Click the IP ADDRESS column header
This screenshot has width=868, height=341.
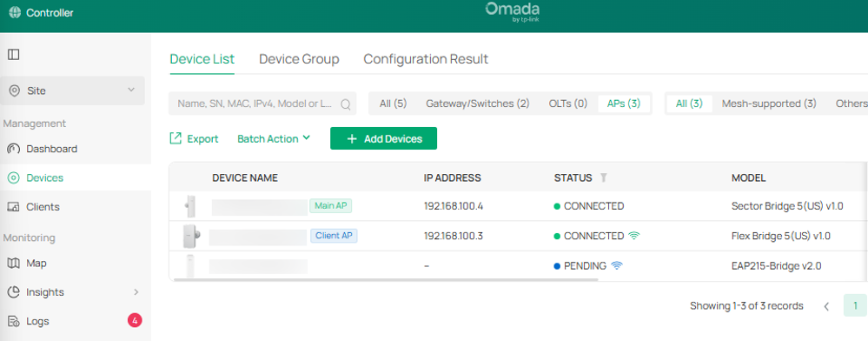453,178
